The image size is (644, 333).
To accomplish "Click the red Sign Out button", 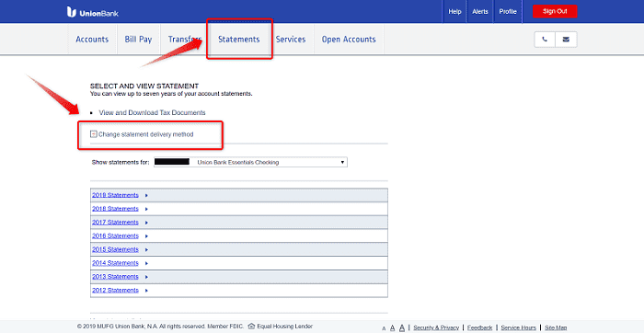I will pos(555,11).
